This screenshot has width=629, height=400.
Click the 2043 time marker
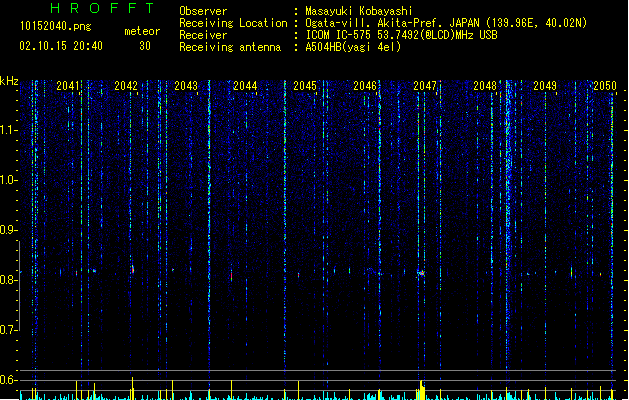click(x=186, y=86)
